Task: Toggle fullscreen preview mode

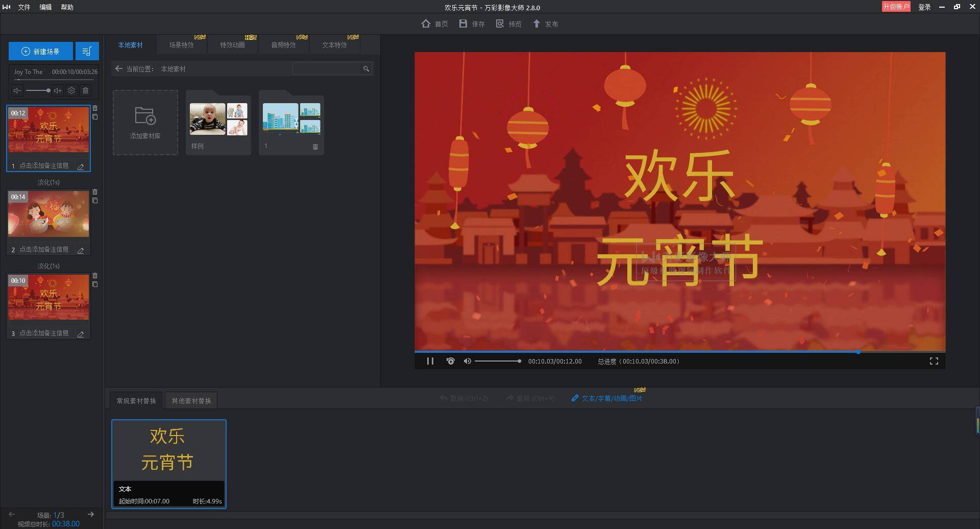Action: pos(934,361)
